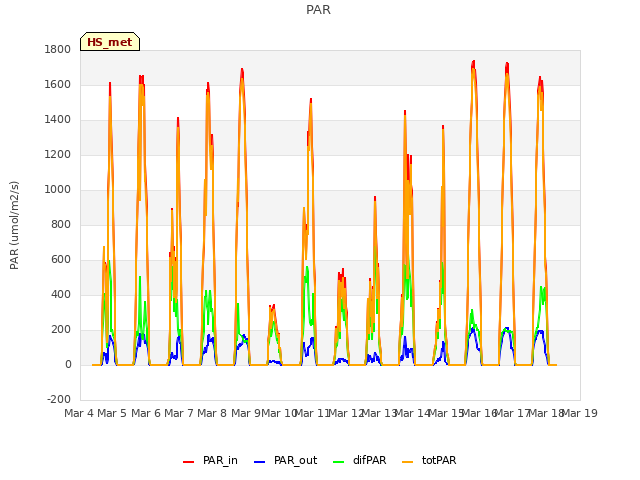The image size is (640, 480).
Task: Toggle the PAR_out legend entry
Action: coord(285,460)
